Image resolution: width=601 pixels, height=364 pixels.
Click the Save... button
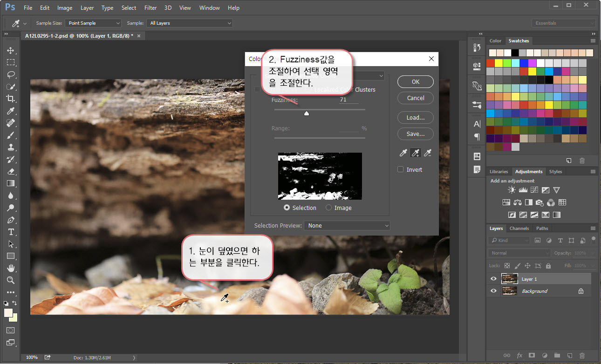[x=416, y=134]
